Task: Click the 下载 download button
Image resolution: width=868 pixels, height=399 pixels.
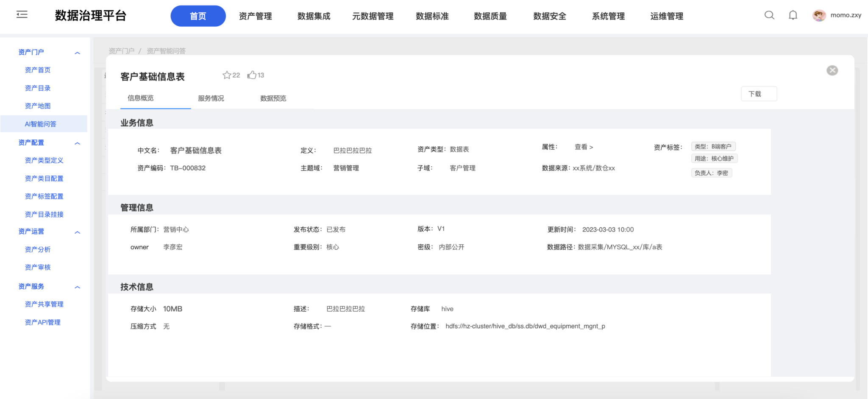Action: pyautogui.click(x=759, y=93)
